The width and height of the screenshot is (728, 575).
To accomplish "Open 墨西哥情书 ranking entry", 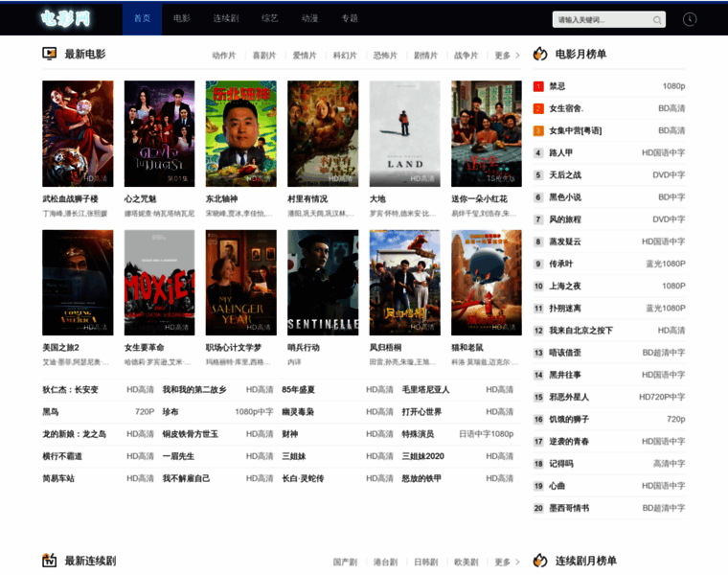I will coord(569,508).
